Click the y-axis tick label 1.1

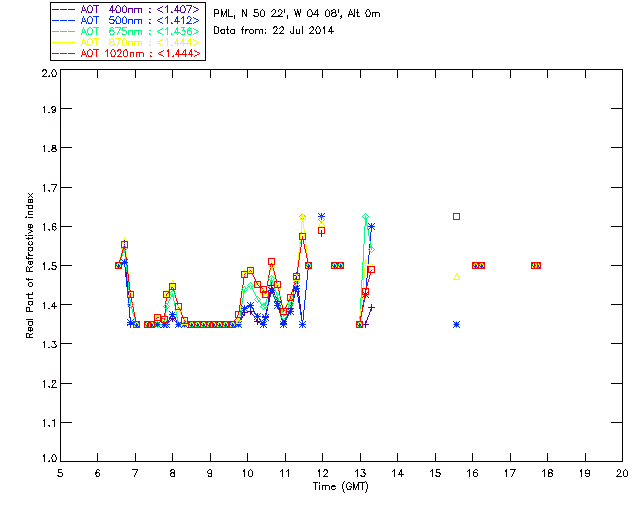tap(49, 423)
